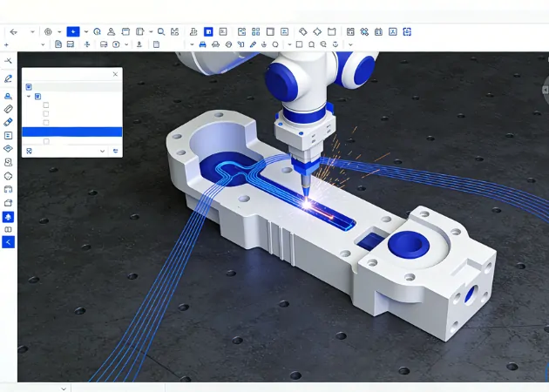Click the icon at bottom left of panel
The height and width of the screenshot is (392, 549).
point(29,151)
